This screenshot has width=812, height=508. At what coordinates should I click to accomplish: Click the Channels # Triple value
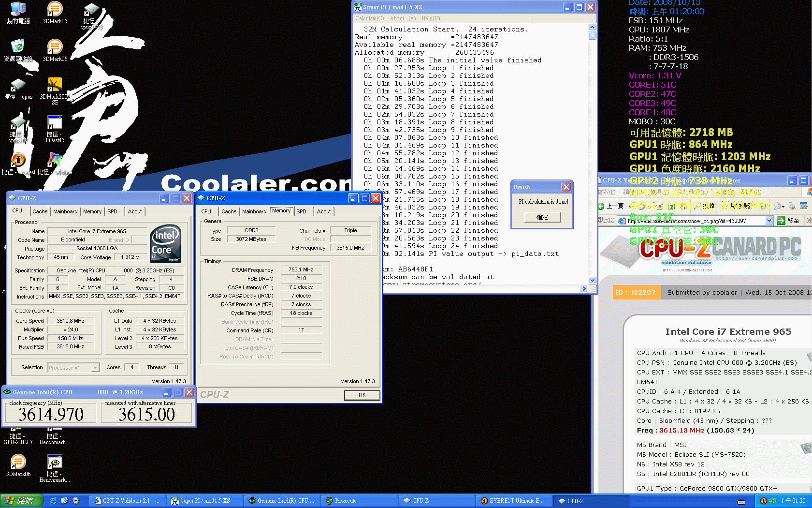[x=350, y=230]
